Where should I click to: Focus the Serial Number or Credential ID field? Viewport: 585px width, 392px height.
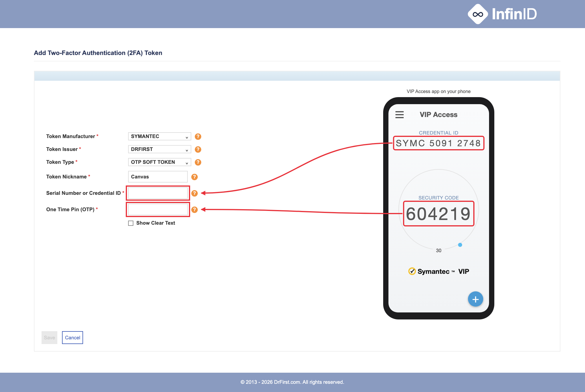(158, 193)
